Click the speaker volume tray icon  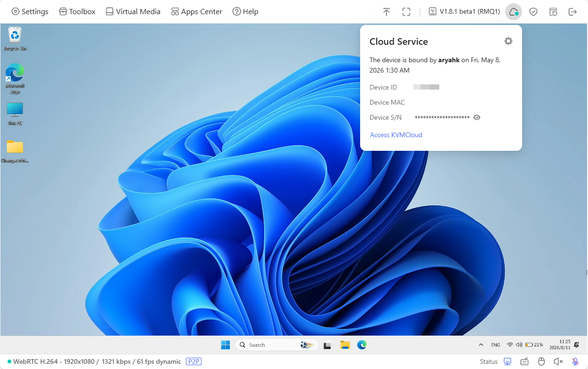(x=519, y=345)
